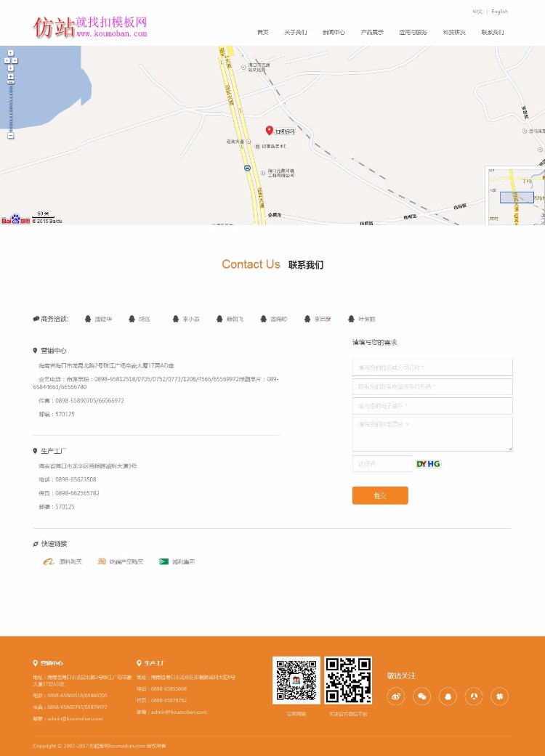Open the clover-shaped social icon in footer
This screenshot has height=756, width=545.
coord(500,696)
